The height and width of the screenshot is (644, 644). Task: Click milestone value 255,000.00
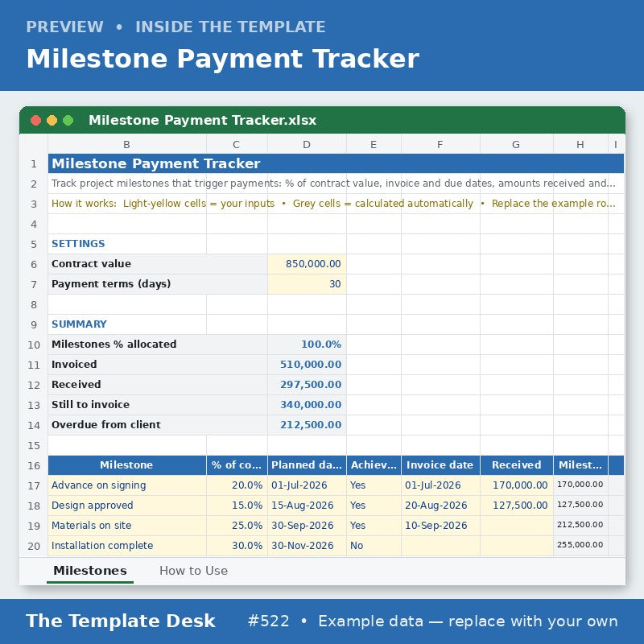580,546
